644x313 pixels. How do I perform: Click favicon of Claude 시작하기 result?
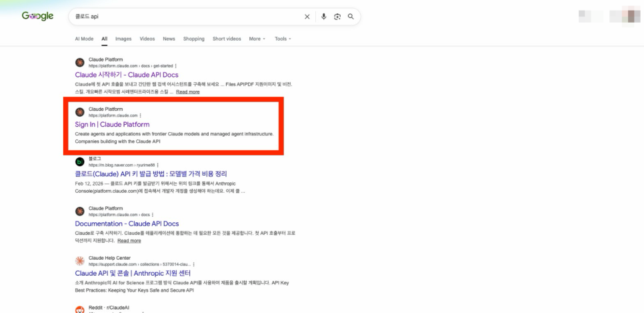pyautogui.click(x=80, y=63)
